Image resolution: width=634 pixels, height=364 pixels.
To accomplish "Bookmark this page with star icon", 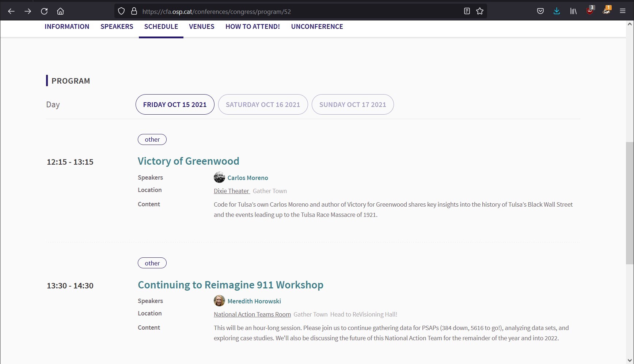I will click(480, 11).
